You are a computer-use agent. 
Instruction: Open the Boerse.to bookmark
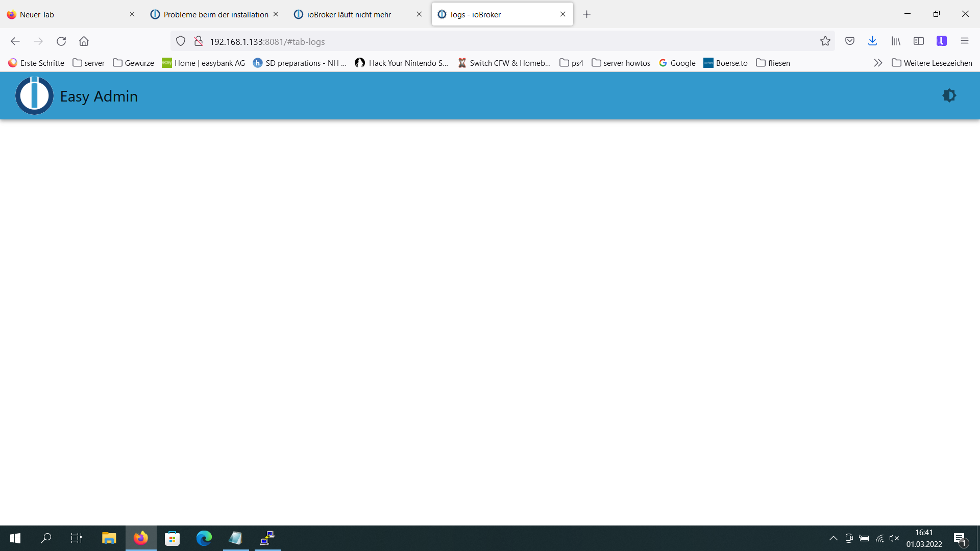pyautogui.click(x=725, y=63)
